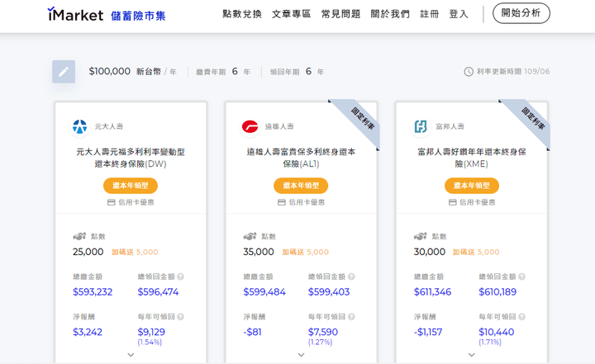Click net return $3,242
Screen dimensions: 595x364
click(x=88, y=332)
